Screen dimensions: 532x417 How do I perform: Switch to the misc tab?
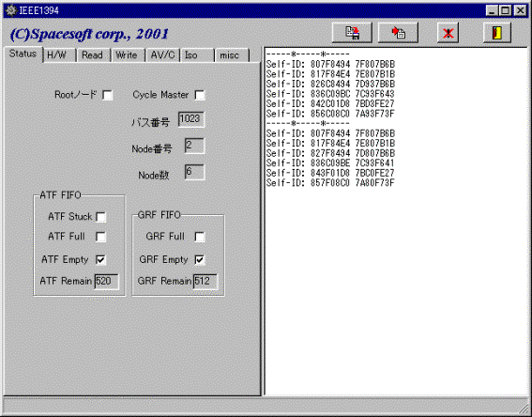click(x=233, y=55)
